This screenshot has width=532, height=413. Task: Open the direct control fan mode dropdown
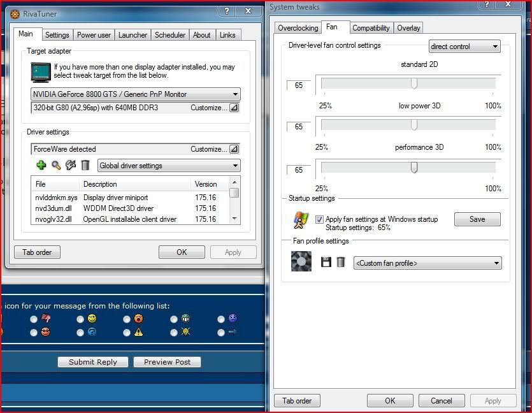[x=464, y=47]
